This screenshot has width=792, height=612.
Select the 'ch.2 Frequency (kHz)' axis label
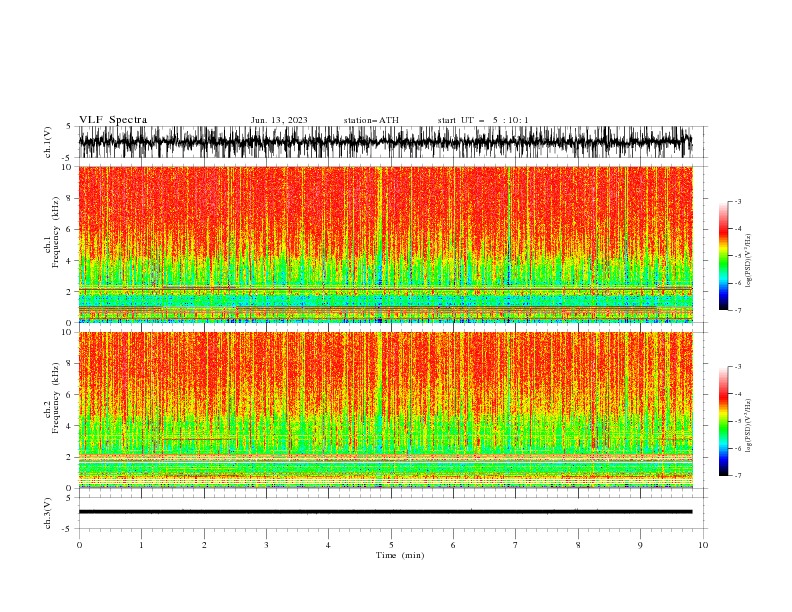52,398
